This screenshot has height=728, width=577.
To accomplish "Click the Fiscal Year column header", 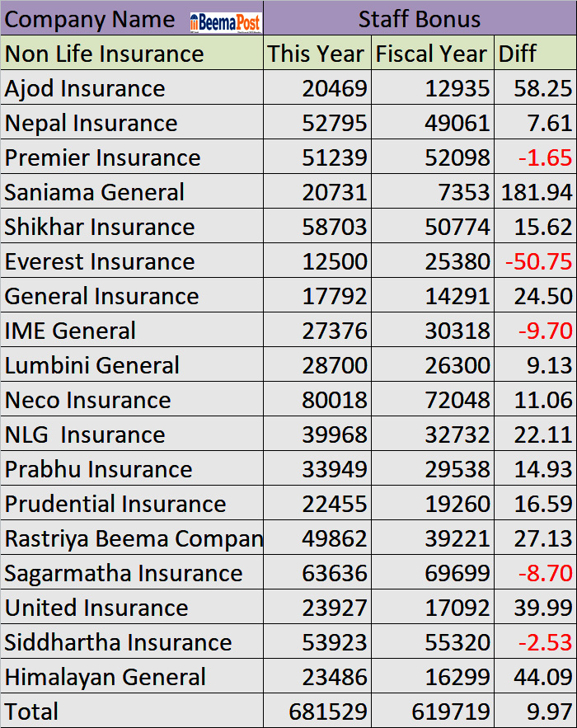I will pos(432,54).
